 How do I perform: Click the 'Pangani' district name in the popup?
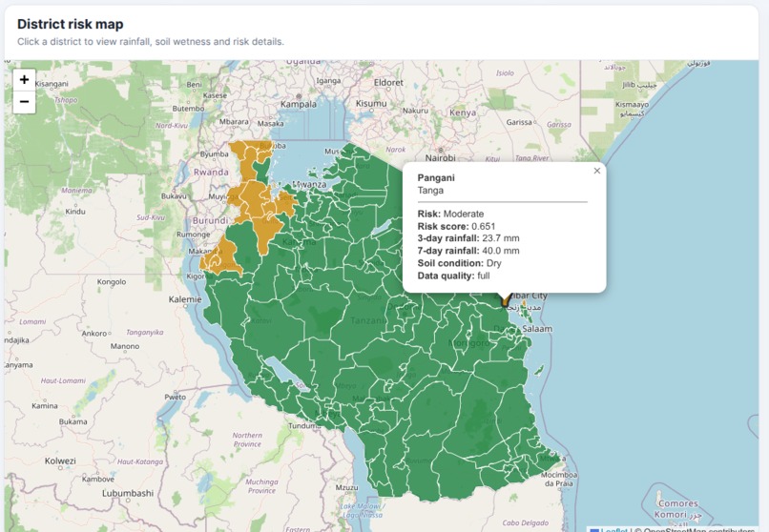[x=436, y=178]
